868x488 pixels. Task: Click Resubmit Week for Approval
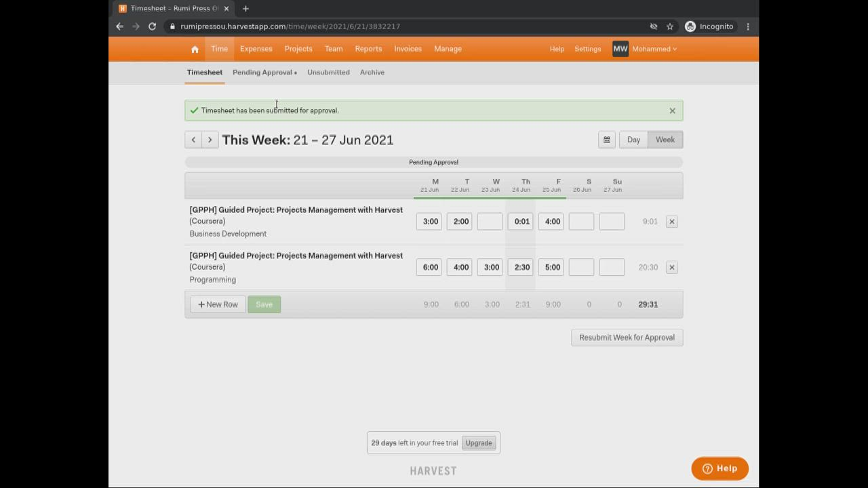[x=627, y=338]
